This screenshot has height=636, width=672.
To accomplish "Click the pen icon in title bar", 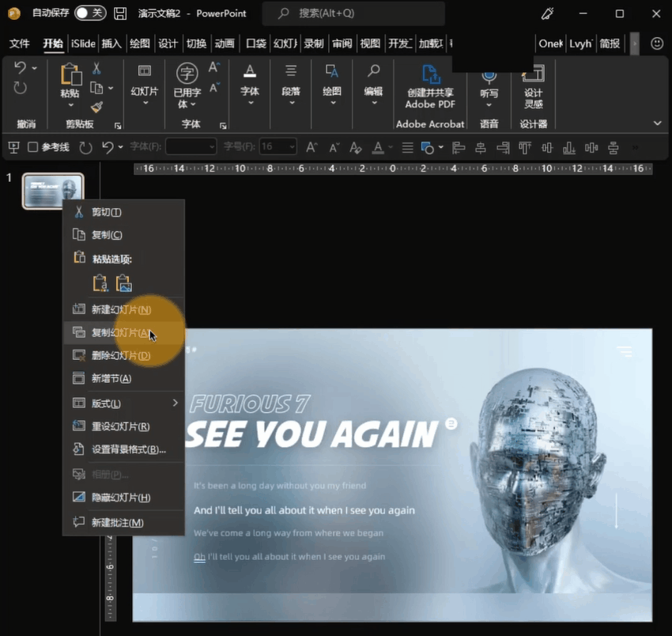I will click(x=547, y=13).
